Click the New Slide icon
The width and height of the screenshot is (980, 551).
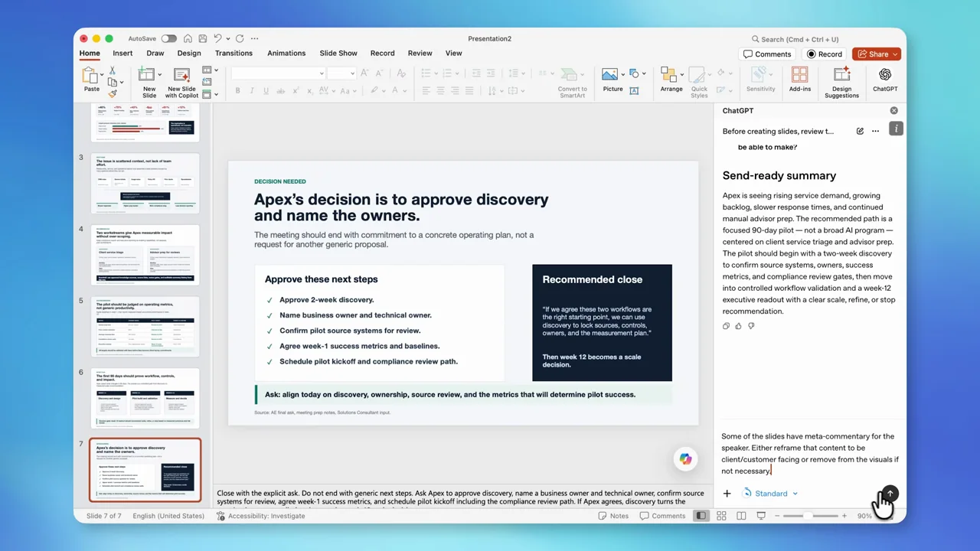(148, 75)
